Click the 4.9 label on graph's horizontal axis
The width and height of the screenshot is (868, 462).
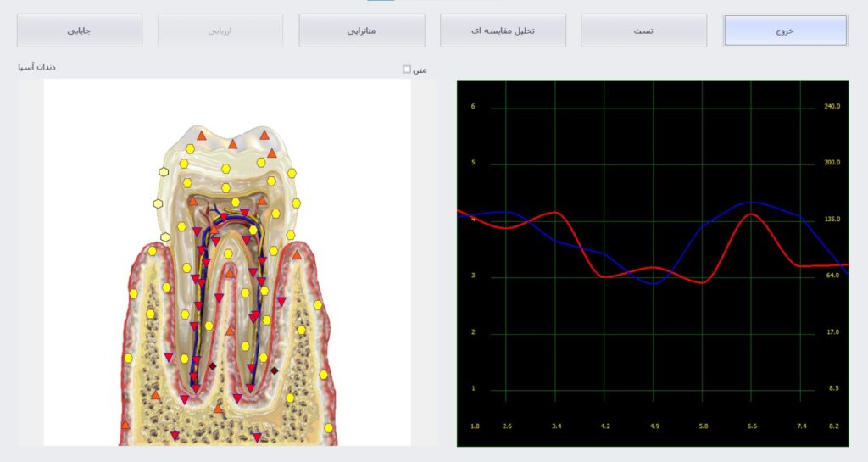pos(654,426)
